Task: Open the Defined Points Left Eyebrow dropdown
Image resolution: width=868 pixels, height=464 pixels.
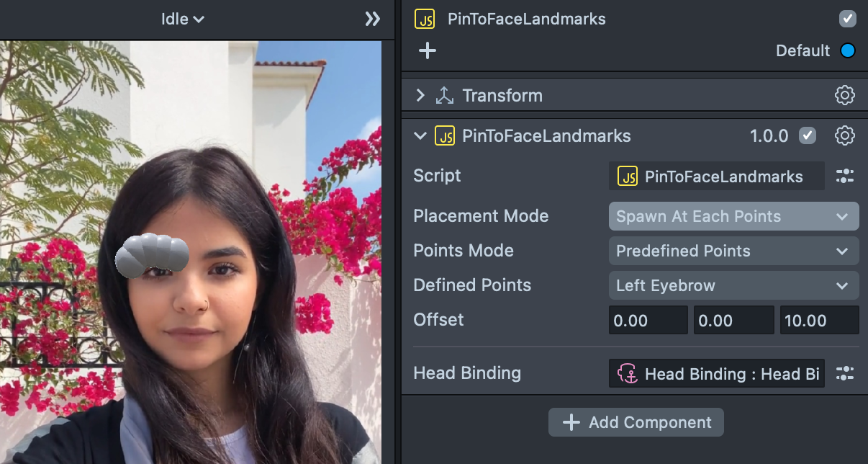Action: (x=733, y=285)
